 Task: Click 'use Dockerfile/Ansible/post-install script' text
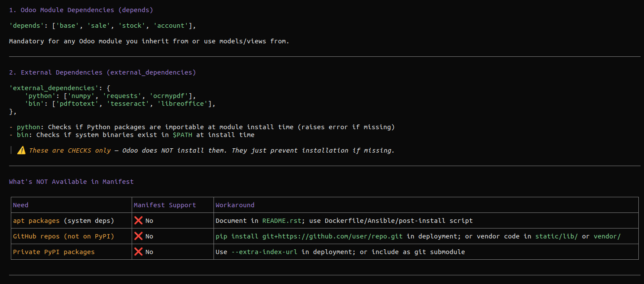click(391, 221)
